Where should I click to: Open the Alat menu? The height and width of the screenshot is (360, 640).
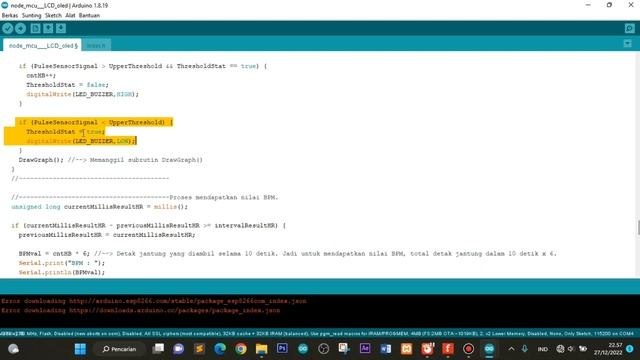(x=70, y=15)
